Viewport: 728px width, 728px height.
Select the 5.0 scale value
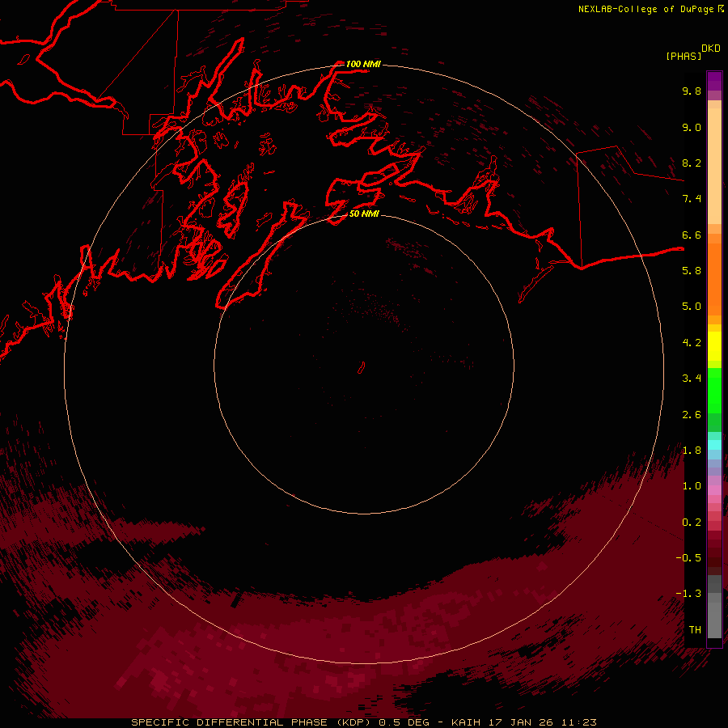click(692, 307)
